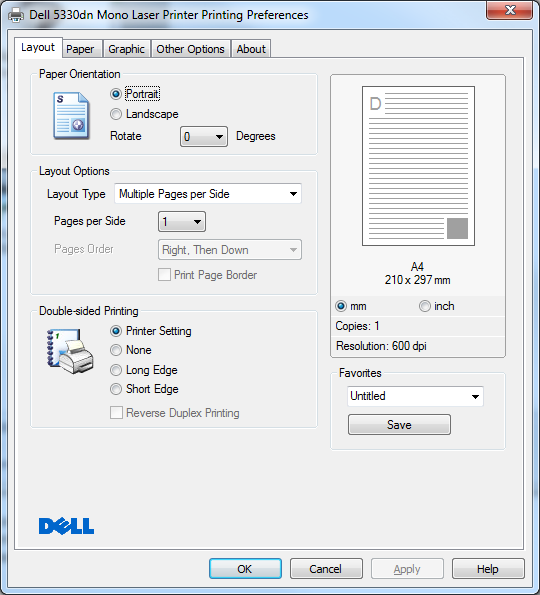Switch to the About tab

click(x=251, y=49)
